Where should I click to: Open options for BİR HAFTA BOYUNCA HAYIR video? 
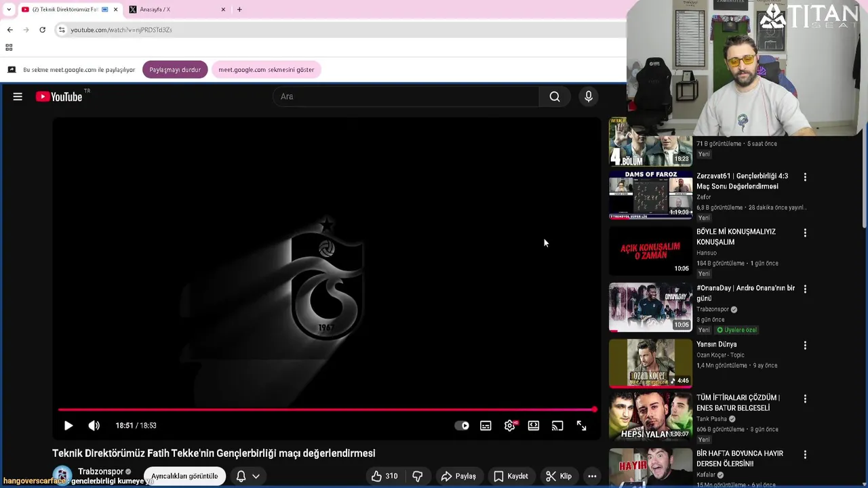(805, 455)
